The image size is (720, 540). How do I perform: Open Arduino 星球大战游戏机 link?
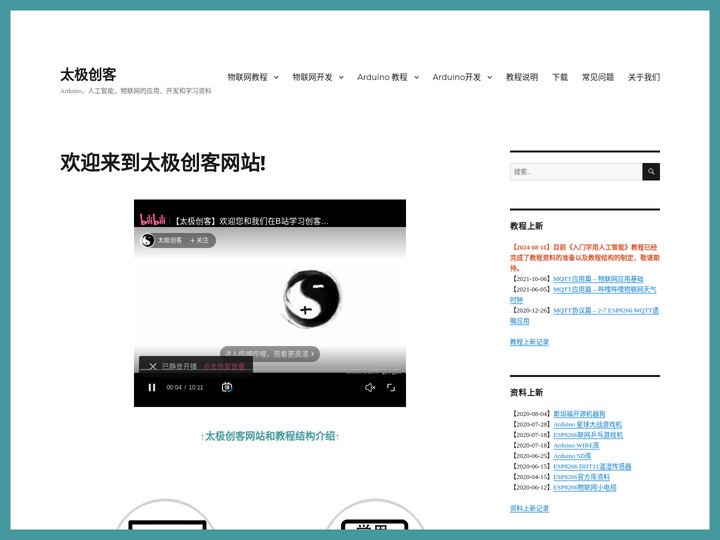[x=587, y=424]
